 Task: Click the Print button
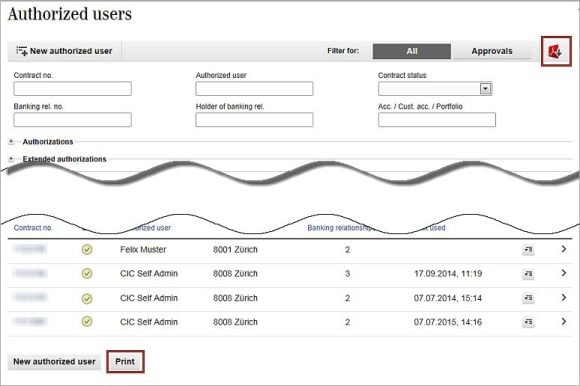(125, 362)
